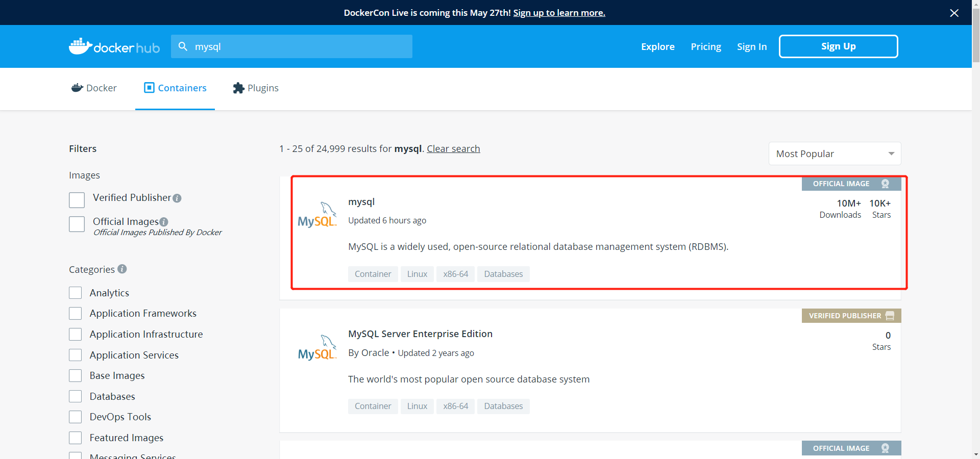Click the Sign Up button
The width and height of the screenshot is (980, 459).
click(x=838, y=46)
